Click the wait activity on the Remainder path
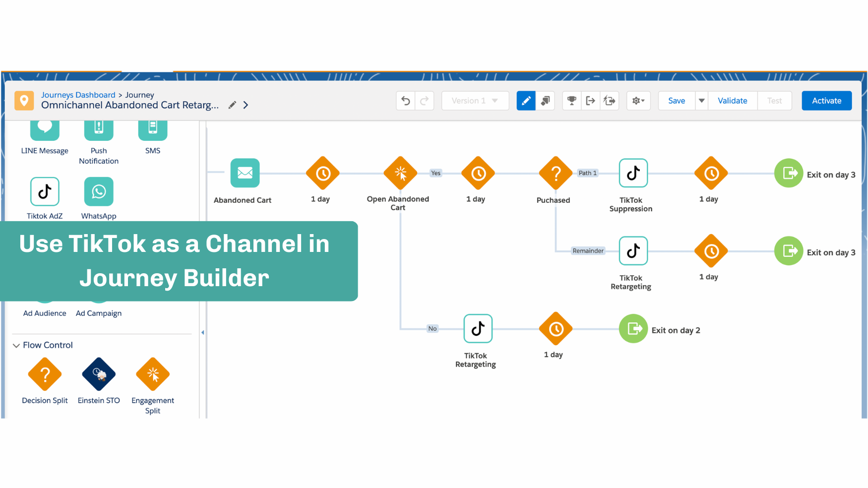Image resolution: width=868 pixels, height=488 pixels. (x=711, y=251)
